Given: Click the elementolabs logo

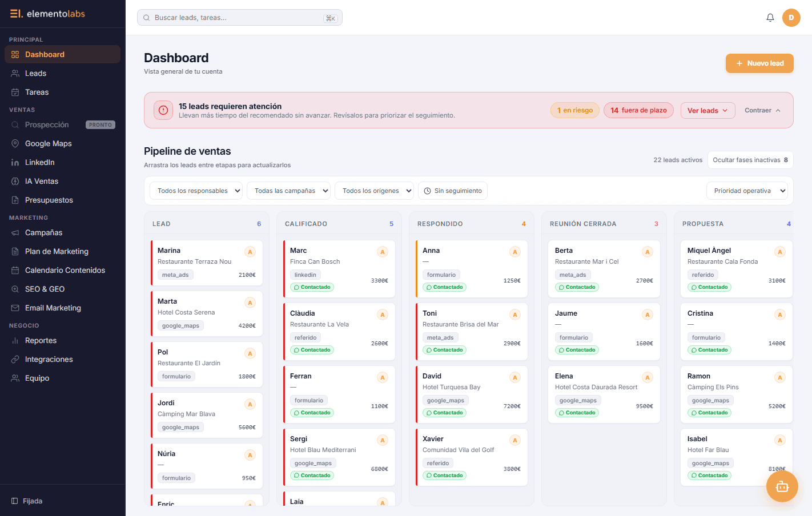Looking at the screenshot, I should (47, 14).
